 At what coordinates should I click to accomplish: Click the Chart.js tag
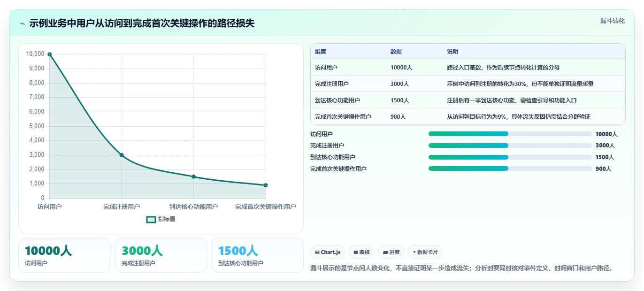(x=328, y=252)
